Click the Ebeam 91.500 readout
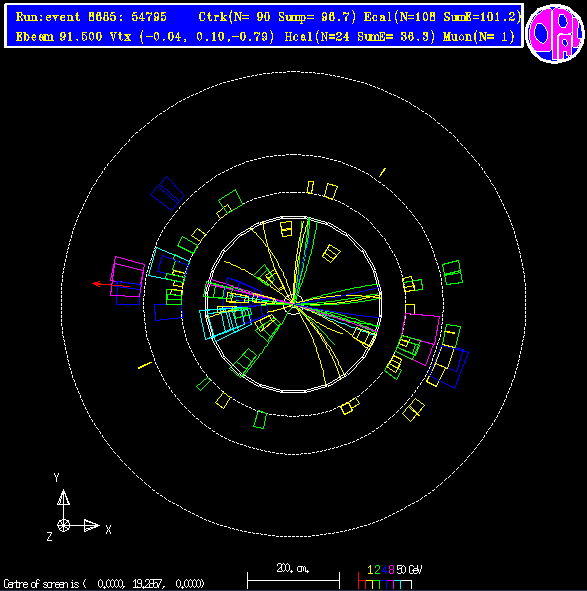Screen dimensions: 587x591 (59, 37)
